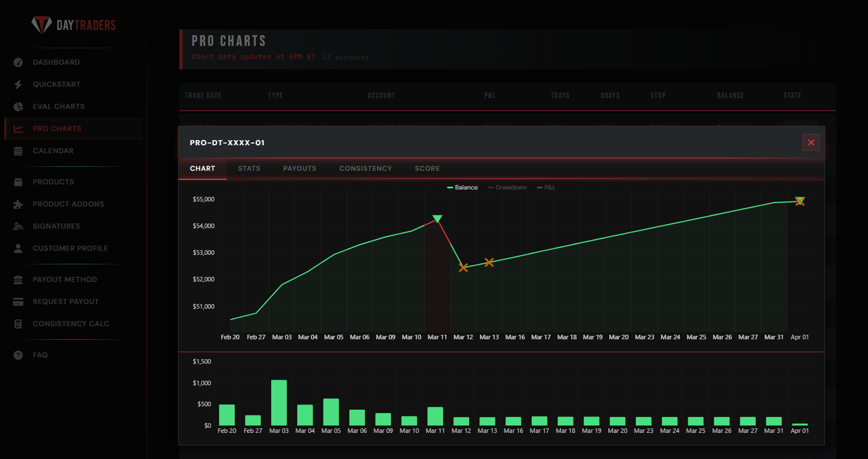The width and height of the screenshot is (868, 459).
Task: Click the Mar 05 P&L bar
Action: (x=331, y=412)
